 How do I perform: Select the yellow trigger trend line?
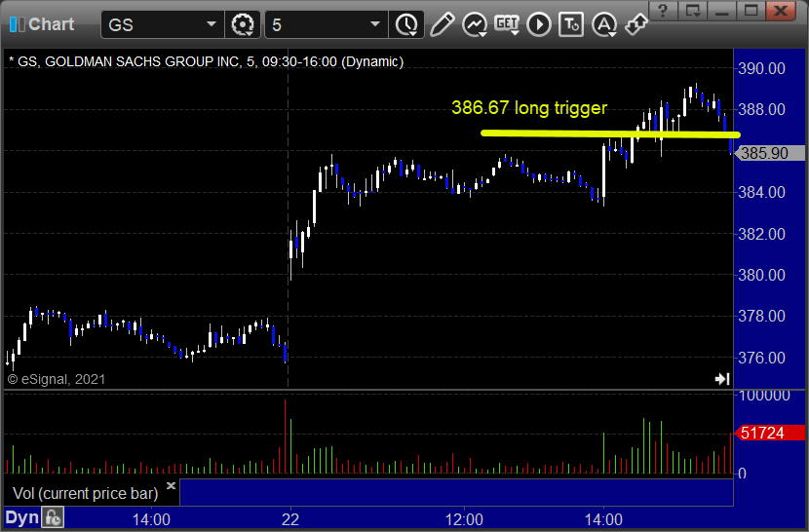pyautogui.click(x=610, y=134)
